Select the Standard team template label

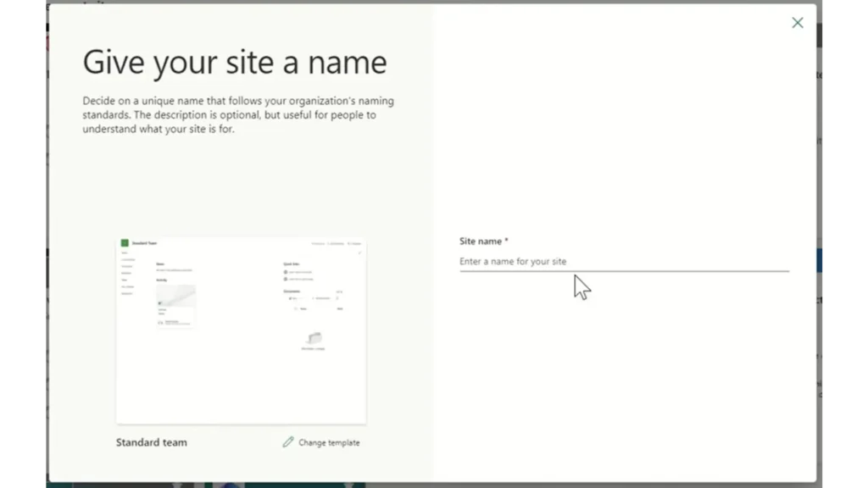152,441
